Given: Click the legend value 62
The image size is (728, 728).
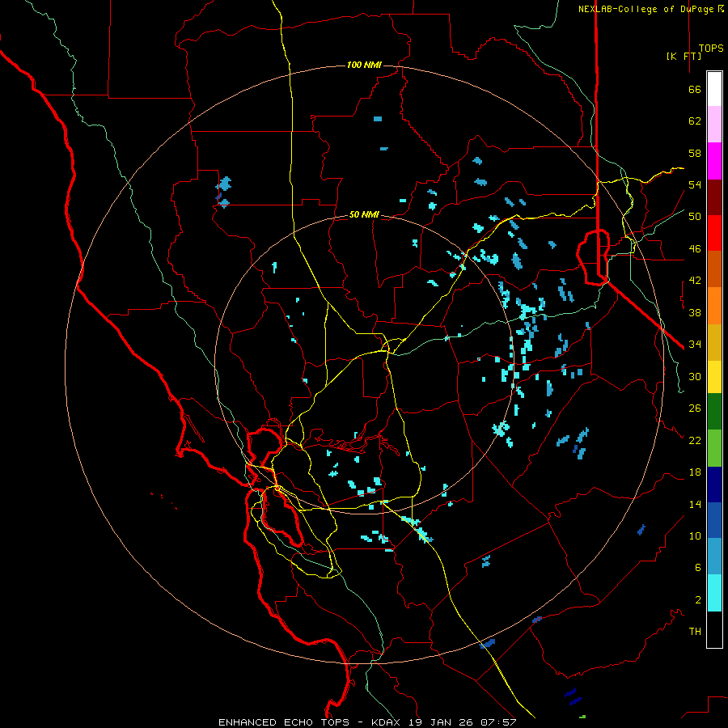Looking at the screenshot, I should pyautogui.click(x=695, y=121).
